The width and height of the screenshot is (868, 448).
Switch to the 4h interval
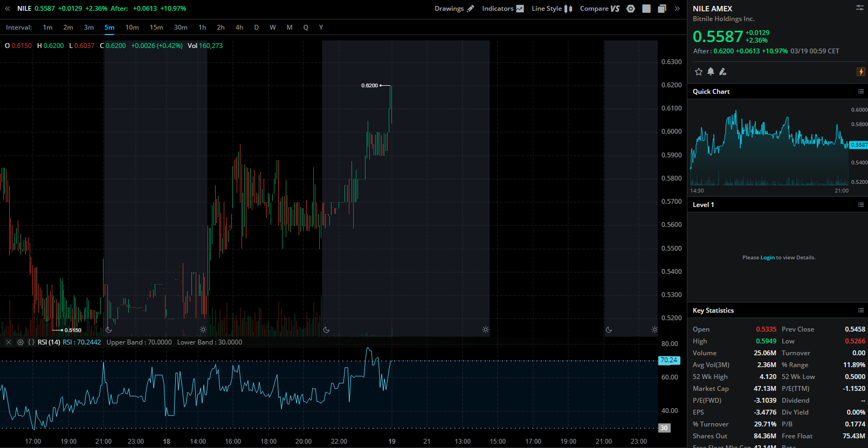point(239,27)
